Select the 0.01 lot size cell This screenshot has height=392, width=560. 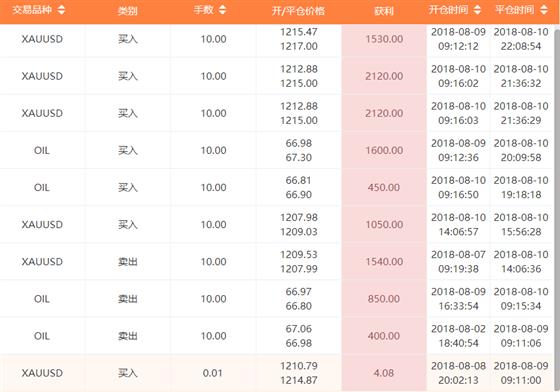point(213,373)
